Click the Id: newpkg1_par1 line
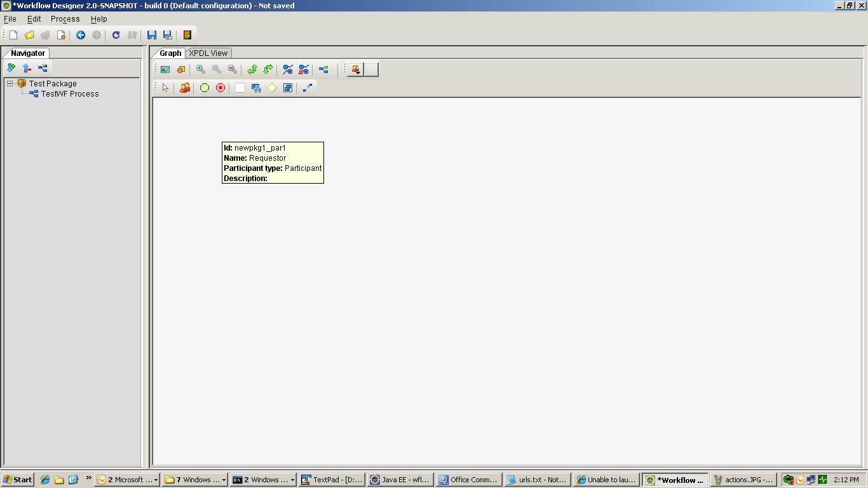The height and width of the screenshot is (488, 868). pos(255,148)
